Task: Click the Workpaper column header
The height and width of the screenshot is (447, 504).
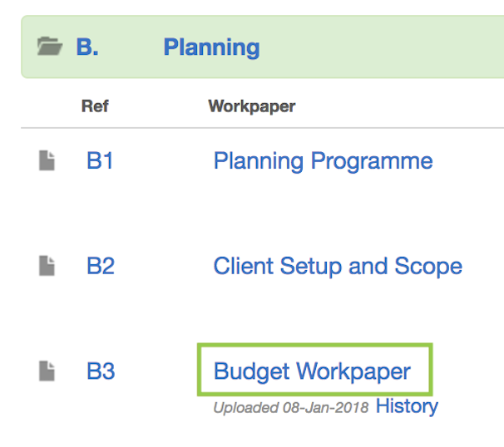Action: click(x=251, y=106)
